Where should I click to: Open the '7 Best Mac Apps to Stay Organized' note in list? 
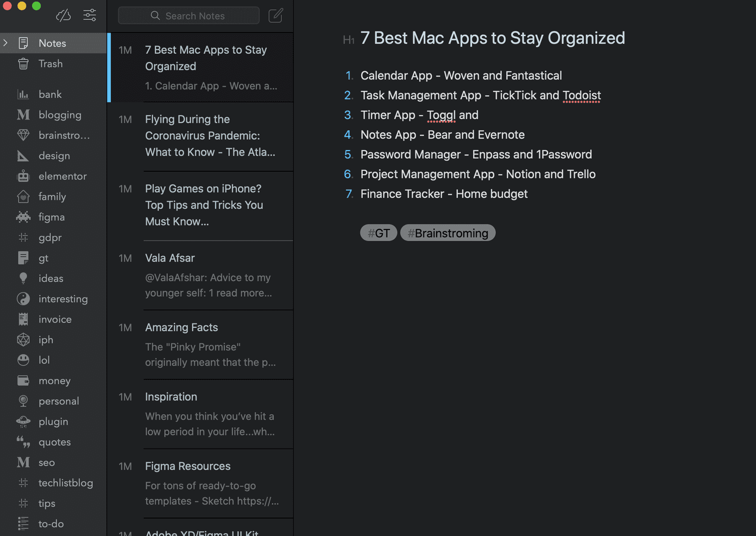pyautogui.click(x=201, y=67)
